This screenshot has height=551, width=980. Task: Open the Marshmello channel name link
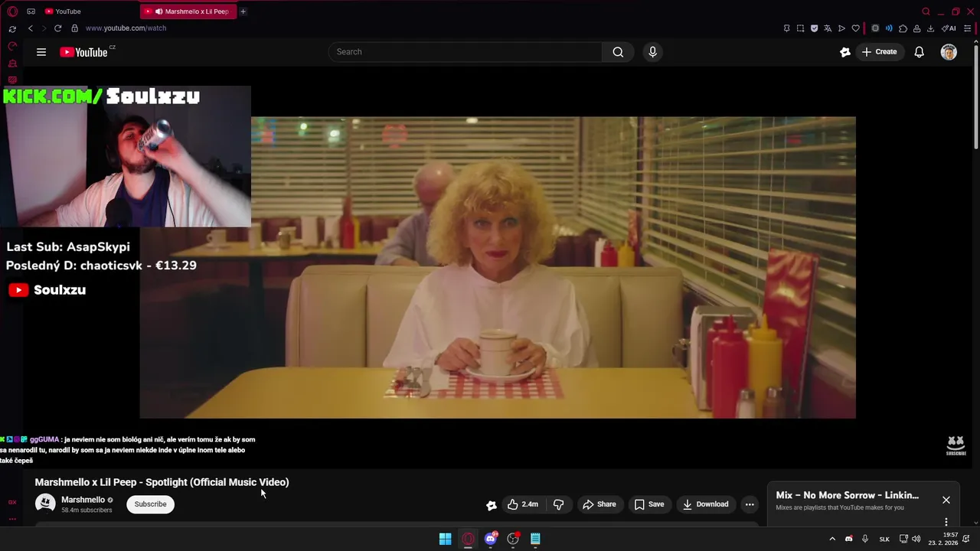coord(83,500)
